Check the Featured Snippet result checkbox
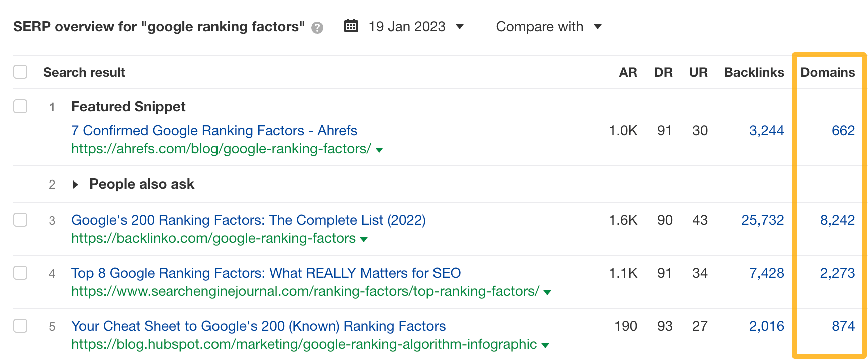 tap(20, 106)
